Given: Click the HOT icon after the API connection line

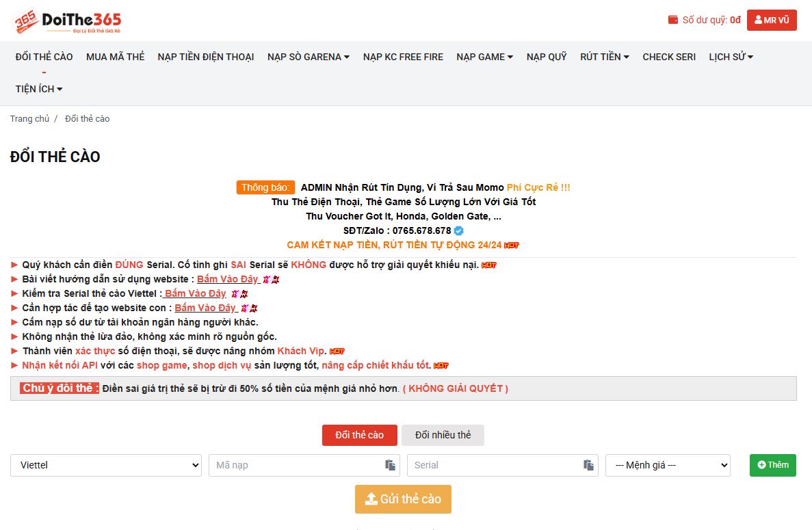Looking at the screenshot, I should [x=440, y=365].
